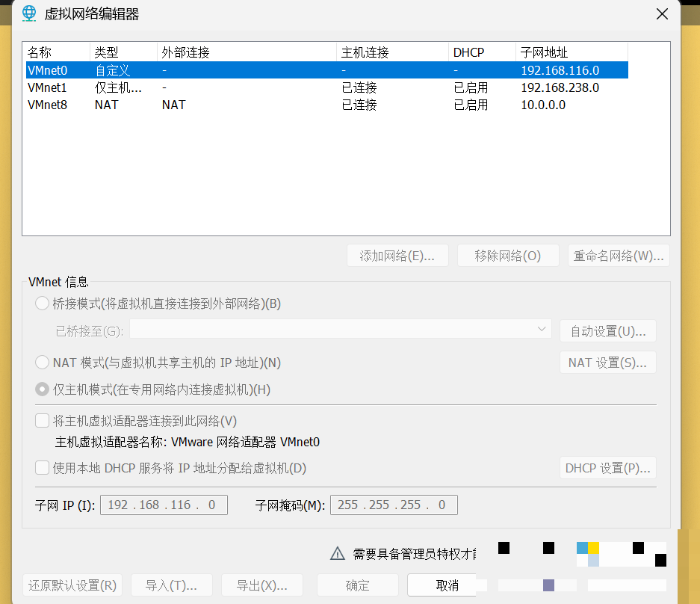
Task: Click subnet address 192.168.116.0 cell
Action: 560,70
